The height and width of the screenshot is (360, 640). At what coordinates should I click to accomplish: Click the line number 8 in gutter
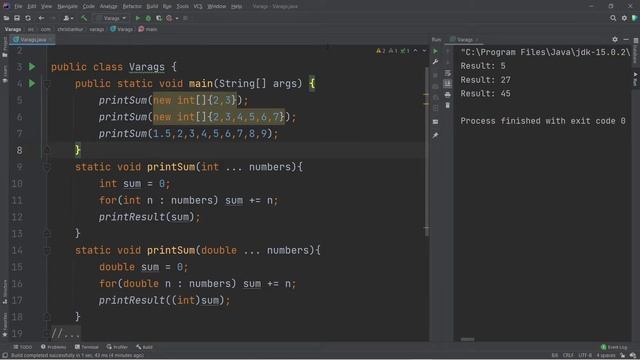[19, 150]
